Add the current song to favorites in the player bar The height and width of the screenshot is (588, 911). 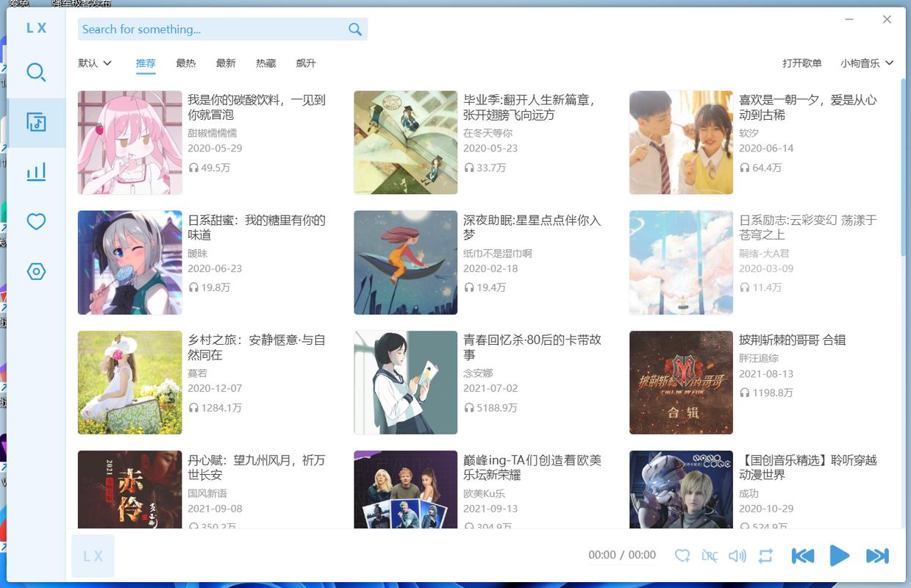click(682, 556)
